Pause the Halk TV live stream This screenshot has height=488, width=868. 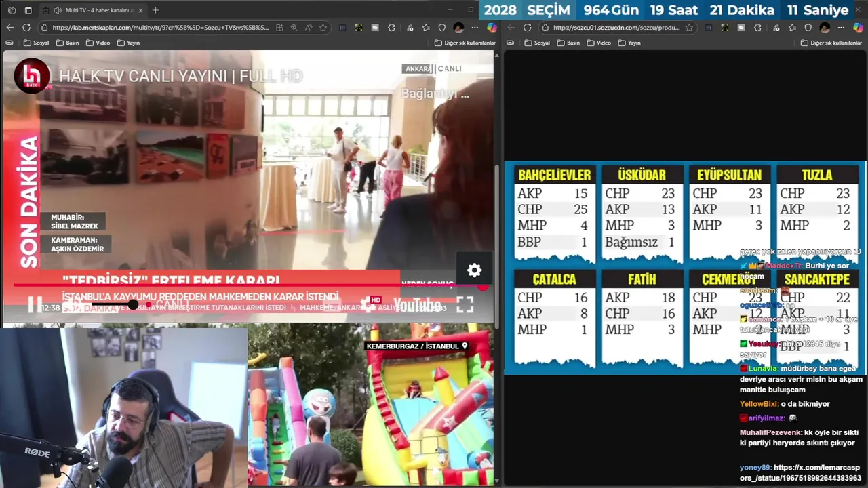pyautogui.click(x=34, y=305)
